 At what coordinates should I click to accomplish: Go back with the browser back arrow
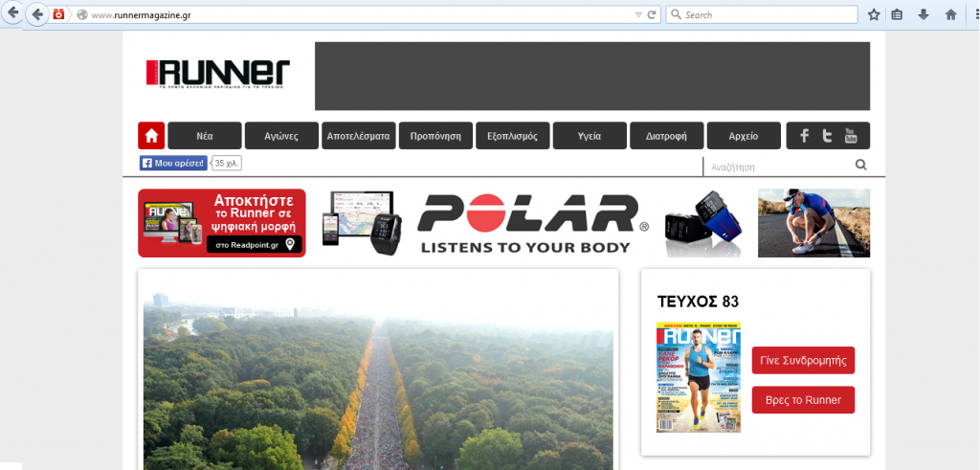[x=37, y=14]
